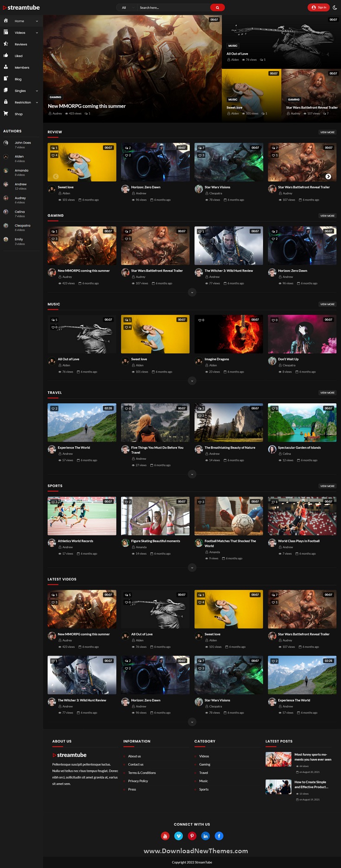Click the Singles icon in sidebar
341x868 pixels.
(6, 90)
